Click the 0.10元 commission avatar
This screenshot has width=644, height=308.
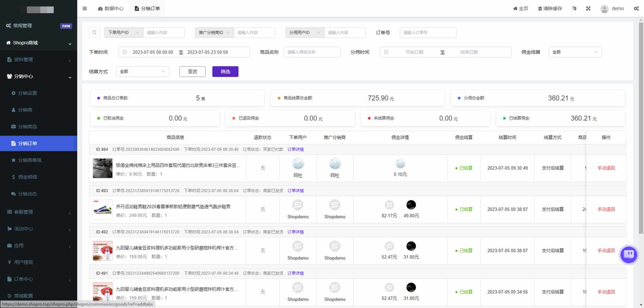point(400,164)
